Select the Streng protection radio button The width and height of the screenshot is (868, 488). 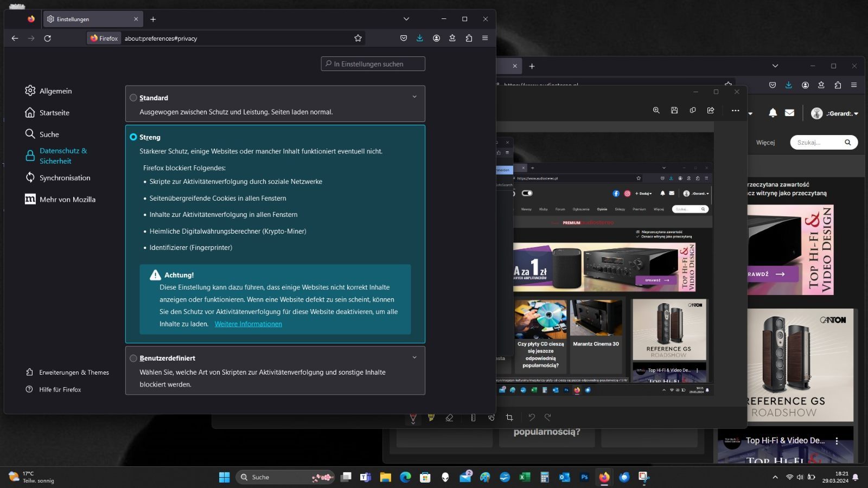133,137
